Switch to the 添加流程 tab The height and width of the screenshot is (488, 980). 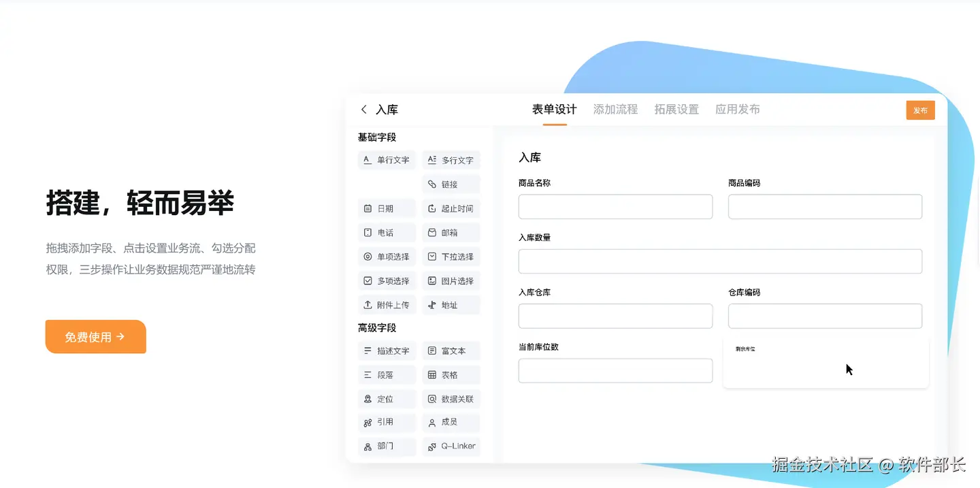pyautogui.click(x=615, y=110)
